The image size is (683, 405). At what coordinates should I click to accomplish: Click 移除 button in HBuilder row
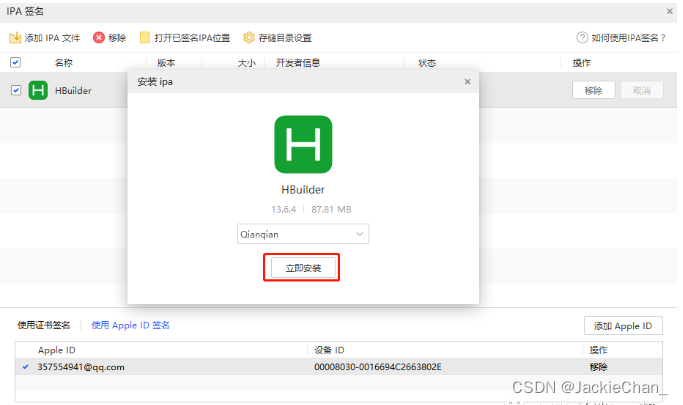(593, 90)
